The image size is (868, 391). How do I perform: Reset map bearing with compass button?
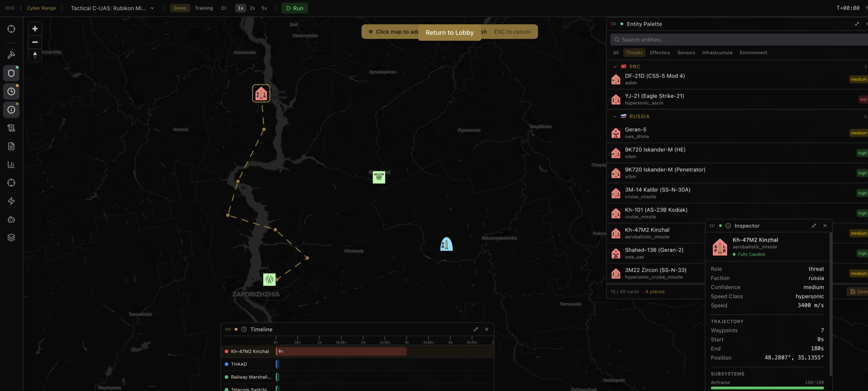click(35, 55)
